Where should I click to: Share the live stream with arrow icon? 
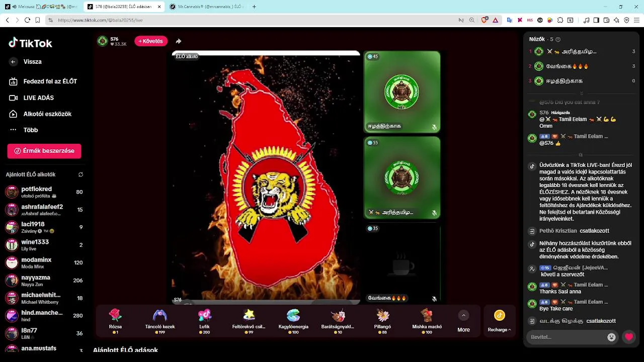point(179,41)
